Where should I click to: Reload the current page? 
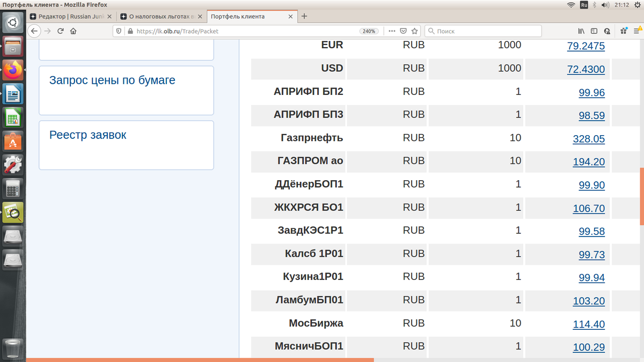coord(61,31)
